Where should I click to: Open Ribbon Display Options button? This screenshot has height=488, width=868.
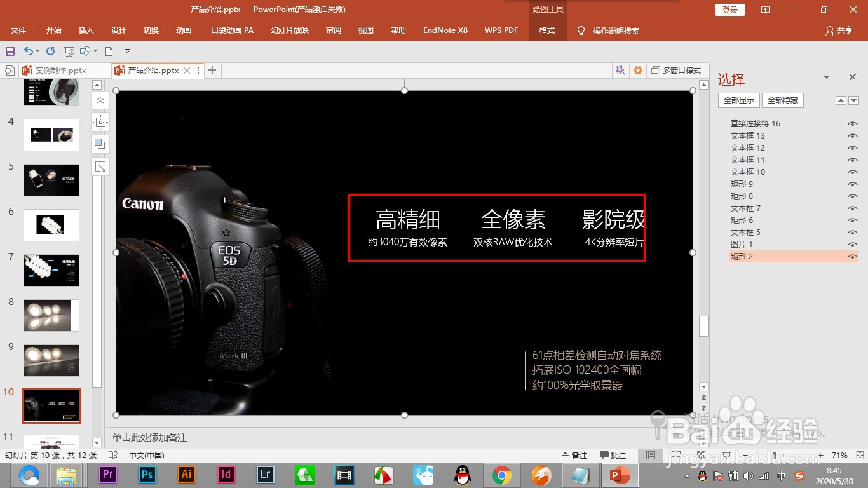pyautogui.click(x=766, y=10)
